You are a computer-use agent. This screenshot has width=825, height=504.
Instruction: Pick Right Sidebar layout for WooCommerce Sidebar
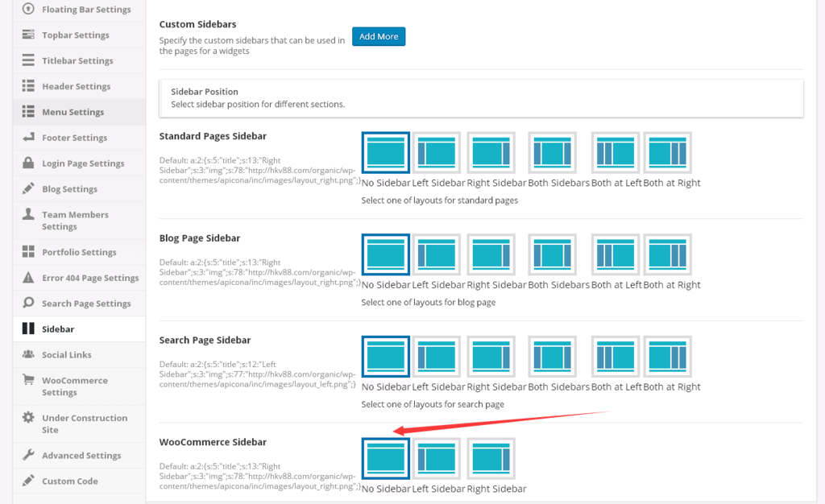click(491, 459)
